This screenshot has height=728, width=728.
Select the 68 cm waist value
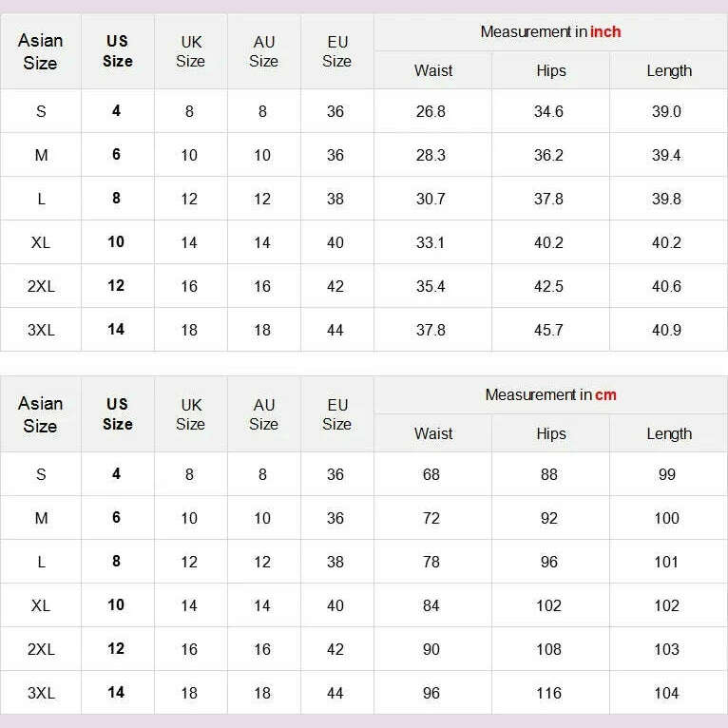431,474
